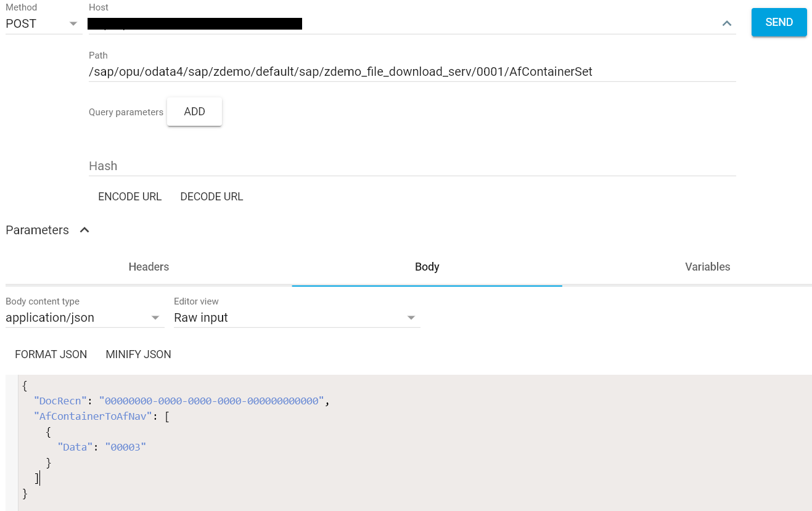Click the "DocRecn" key in body
This screenshot has width=812, height=511.
pyautogui.click(x=60, y=401)
